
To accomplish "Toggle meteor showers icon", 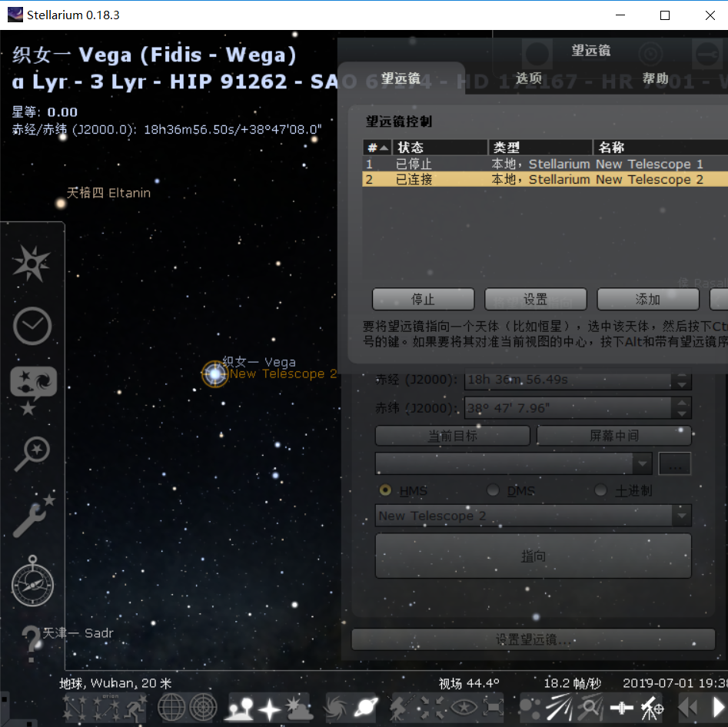I will click(x=559, y=708).
